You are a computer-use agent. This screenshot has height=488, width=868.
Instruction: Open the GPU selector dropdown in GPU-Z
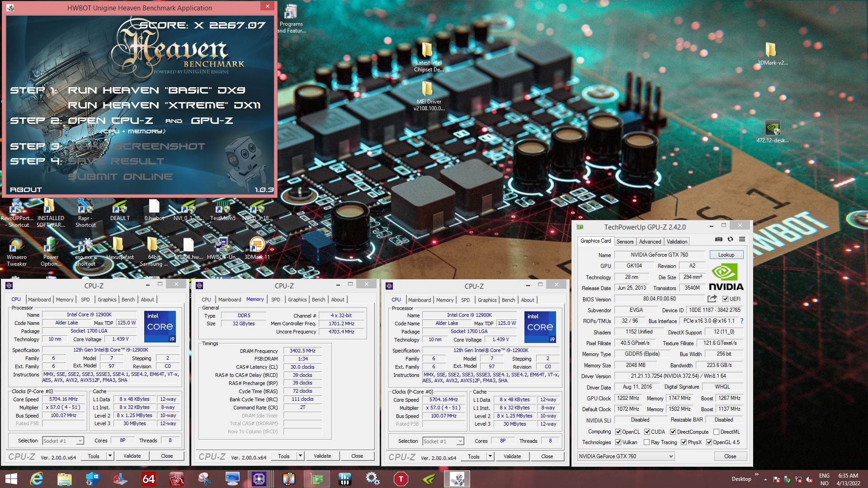(x=626, y=456)
